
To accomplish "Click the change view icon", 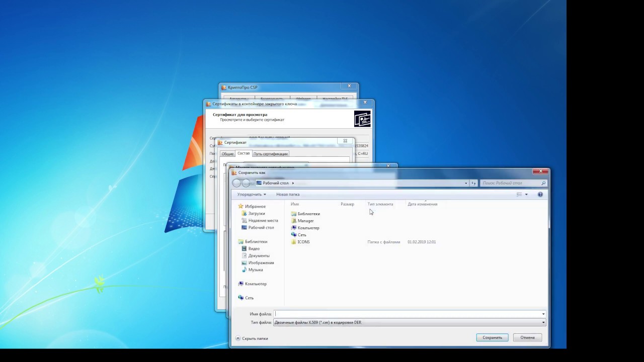I will (519, 194).
